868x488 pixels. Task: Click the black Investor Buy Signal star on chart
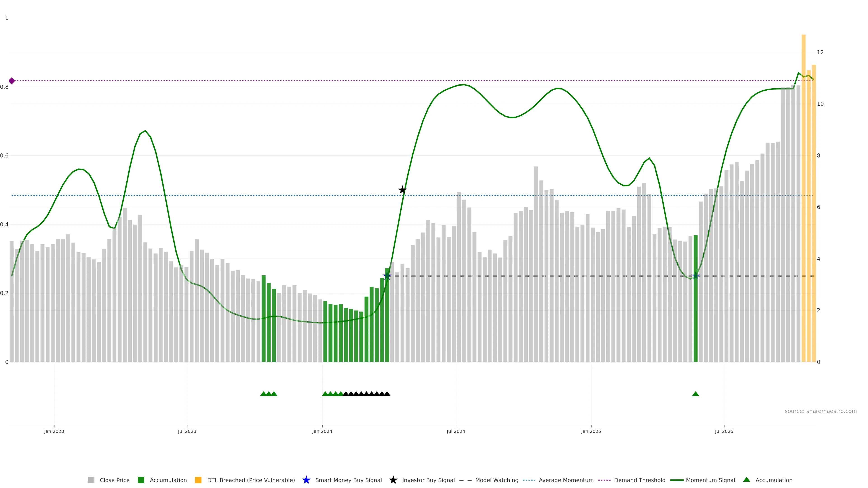pyautogui.click(x=402, y=190)
